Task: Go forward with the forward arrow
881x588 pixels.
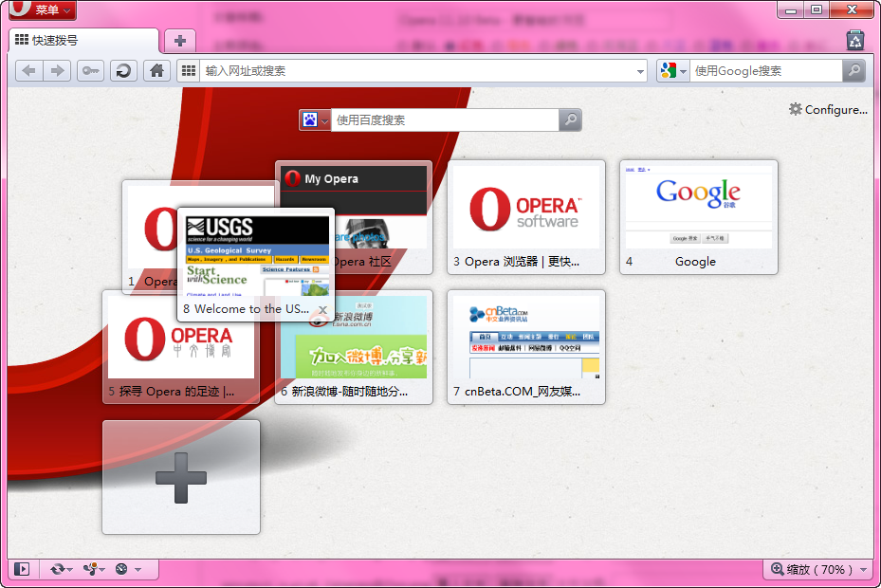Action: (57, 71)
